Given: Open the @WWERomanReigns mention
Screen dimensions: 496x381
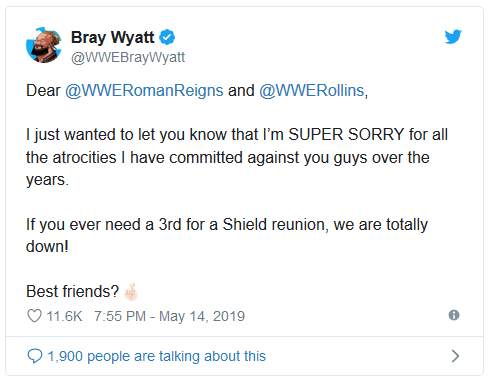Looking at the screenshot, I should (x=144, y=91).
